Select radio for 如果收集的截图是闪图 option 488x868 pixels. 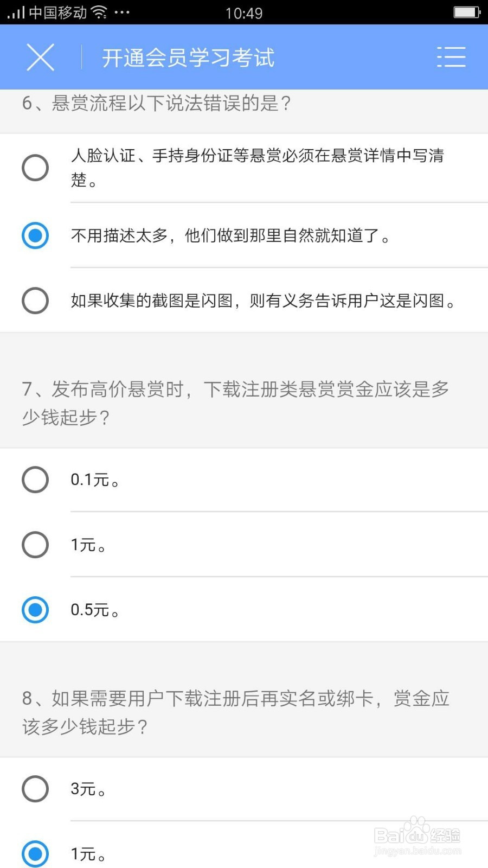coord(35,301)
